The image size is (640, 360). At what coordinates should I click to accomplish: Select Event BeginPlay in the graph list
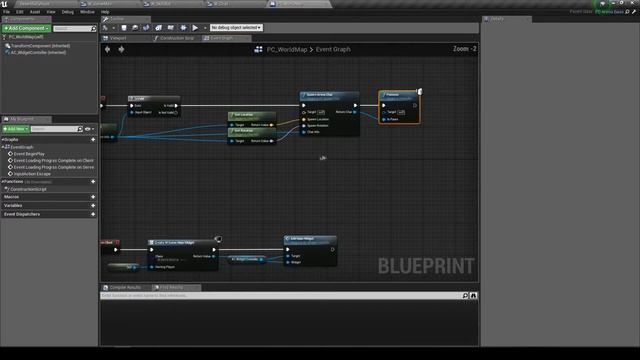coord(29,154)
